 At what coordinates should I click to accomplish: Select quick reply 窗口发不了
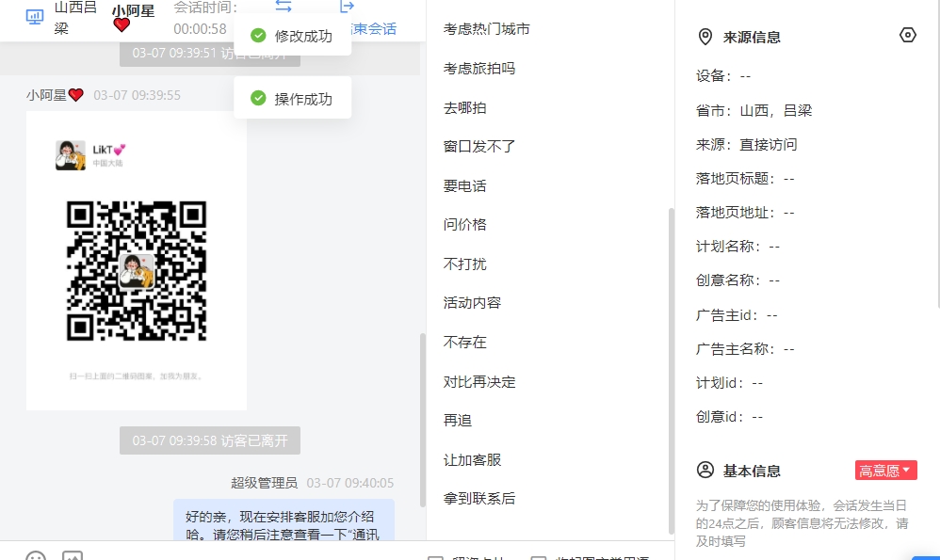pyautogui.click(x=479, y=147)
